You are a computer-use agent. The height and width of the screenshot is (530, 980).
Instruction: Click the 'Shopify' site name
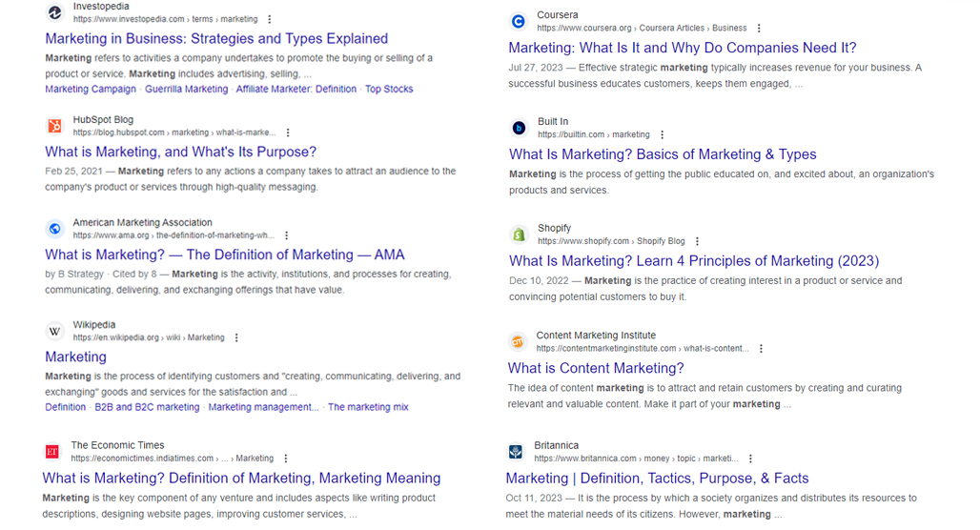point(555,228)
